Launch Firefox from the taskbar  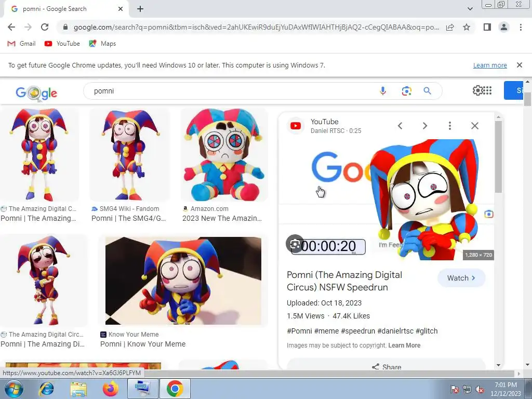click(x=111, y=389)
